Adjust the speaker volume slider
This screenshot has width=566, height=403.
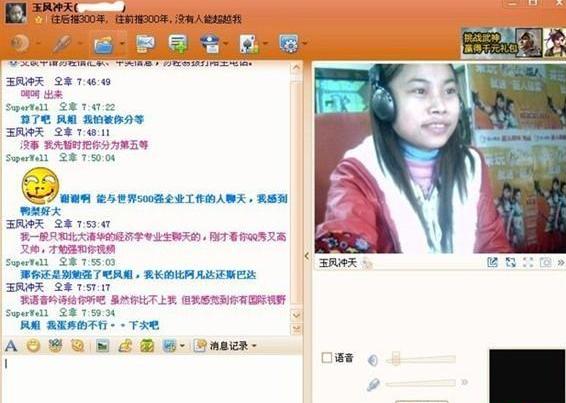[421, 359]
